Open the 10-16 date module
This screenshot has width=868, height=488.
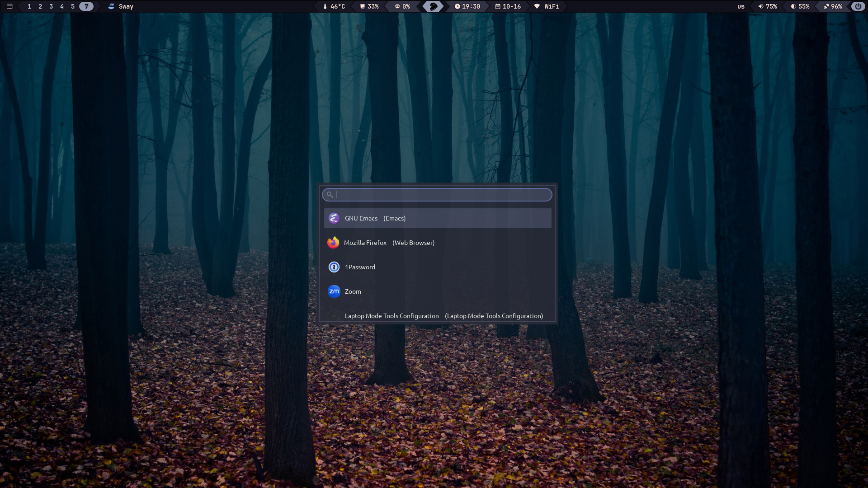[x=512, y=6]
